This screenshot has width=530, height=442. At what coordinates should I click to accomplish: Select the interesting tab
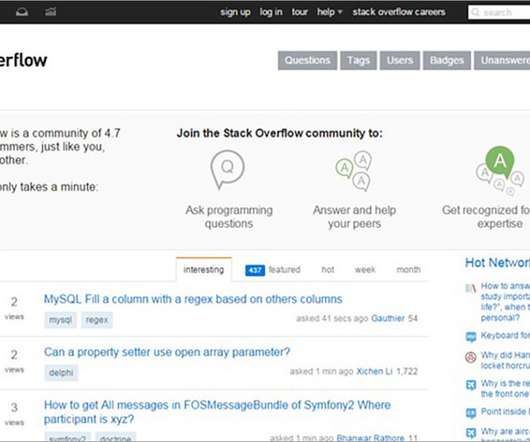pyautogui.click(x=204, y=270)
